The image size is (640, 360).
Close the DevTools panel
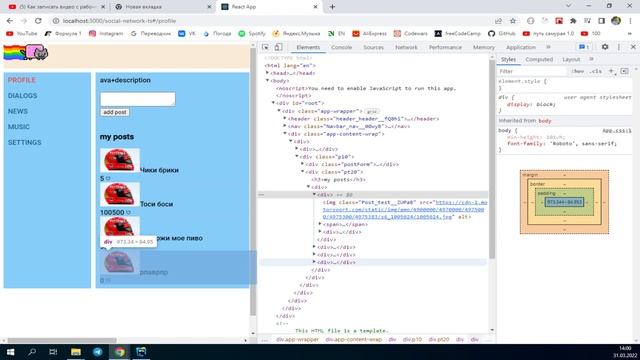click(x=633, y=47)
